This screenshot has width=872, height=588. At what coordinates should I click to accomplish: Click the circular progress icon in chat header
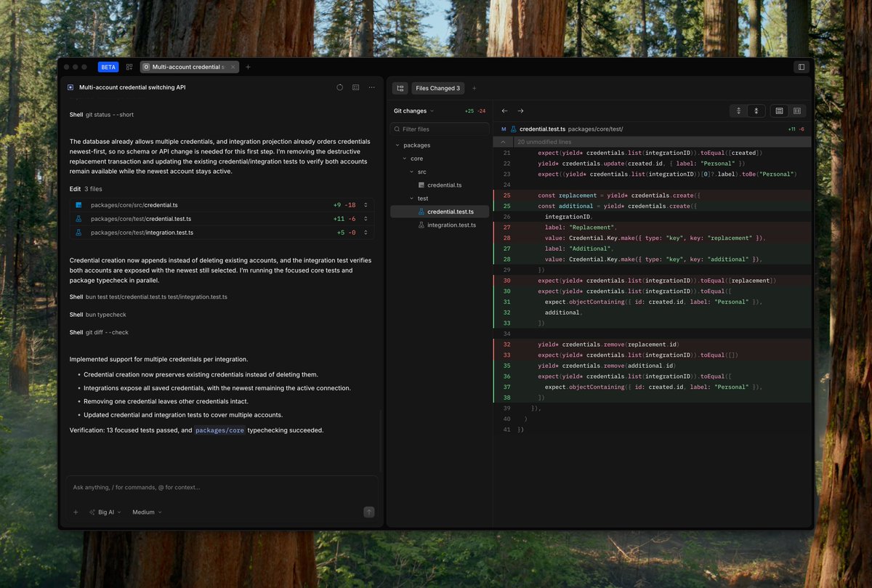point(339,87)
